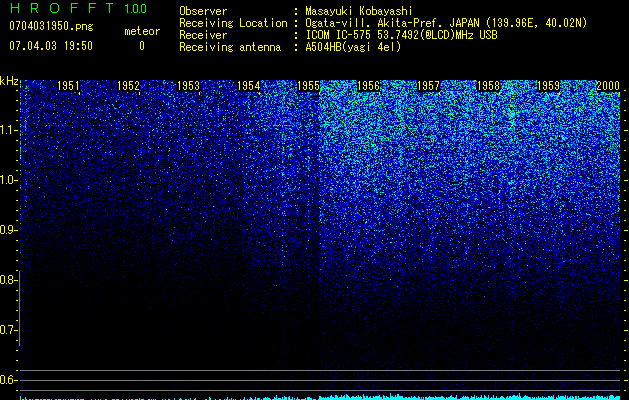
Task: Click the cyan signal level graph at bottom
Action: 320,397
